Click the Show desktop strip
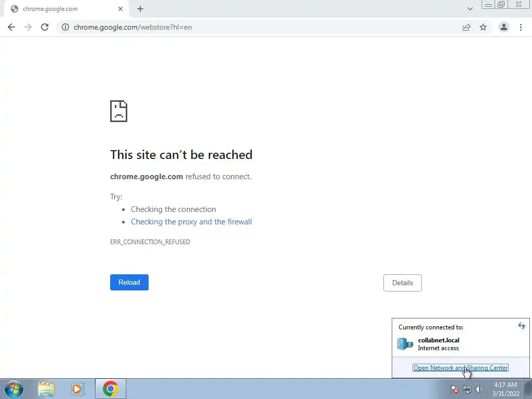The height and width of the screenshot is (399, 532). (528, 389)
